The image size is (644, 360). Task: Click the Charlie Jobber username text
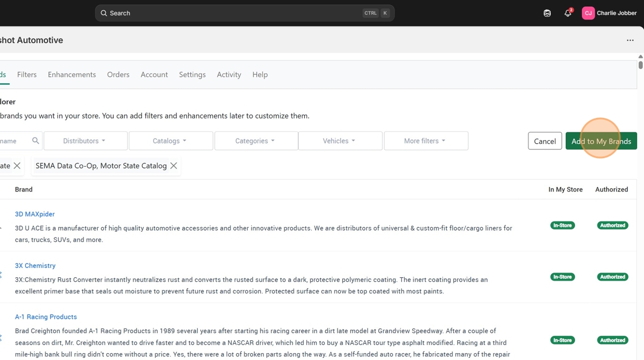point(616,13)
